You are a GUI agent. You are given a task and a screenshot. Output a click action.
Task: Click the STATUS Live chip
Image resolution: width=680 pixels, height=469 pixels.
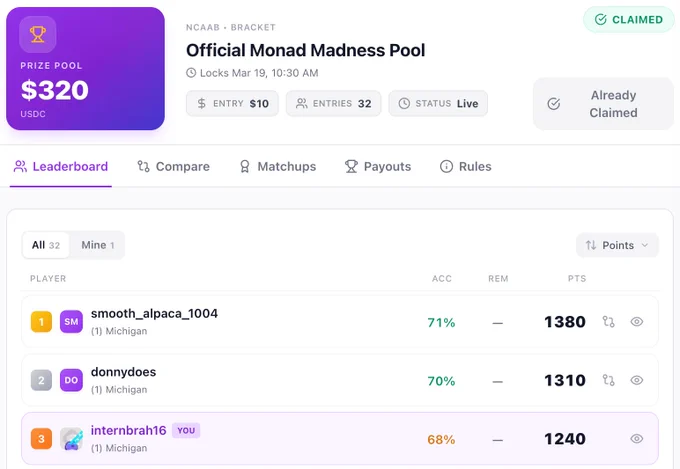438,103
